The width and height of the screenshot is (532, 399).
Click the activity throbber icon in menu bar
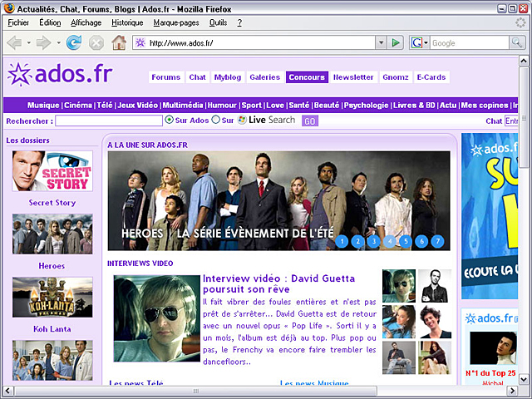(520, 22)
